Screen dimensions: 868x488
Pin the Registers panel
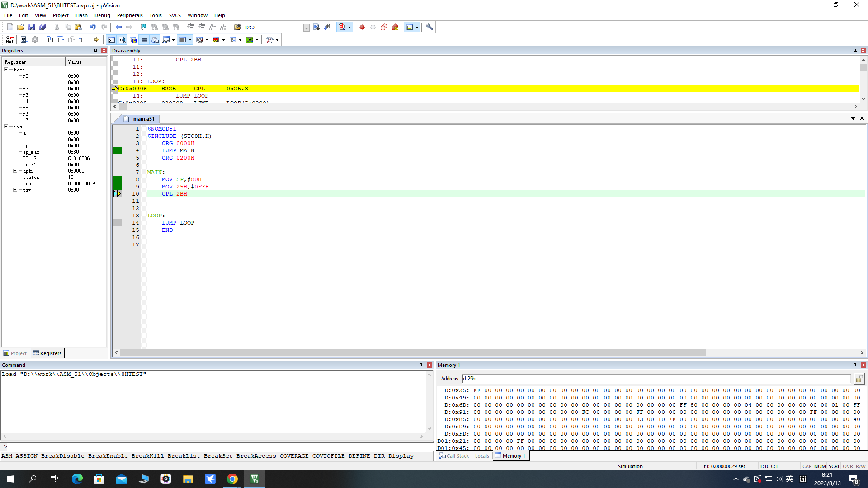(95, 51)
